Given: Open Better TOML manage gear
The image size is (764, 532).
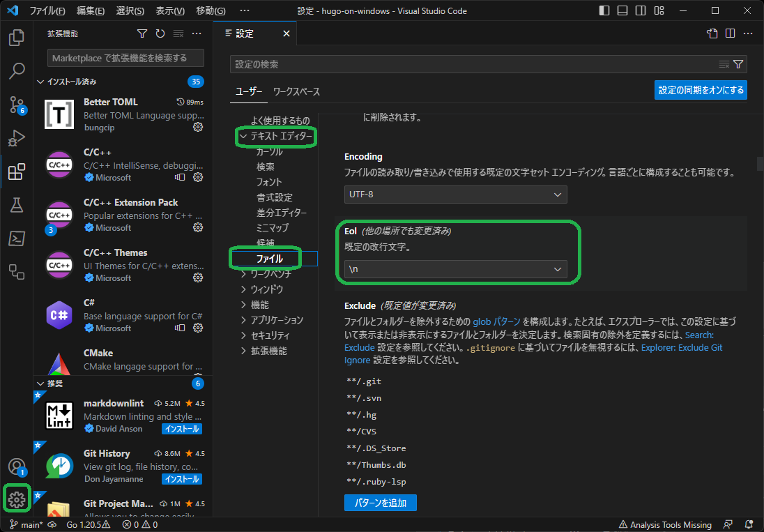Looking at the screenshot, I should click(198, 127).
